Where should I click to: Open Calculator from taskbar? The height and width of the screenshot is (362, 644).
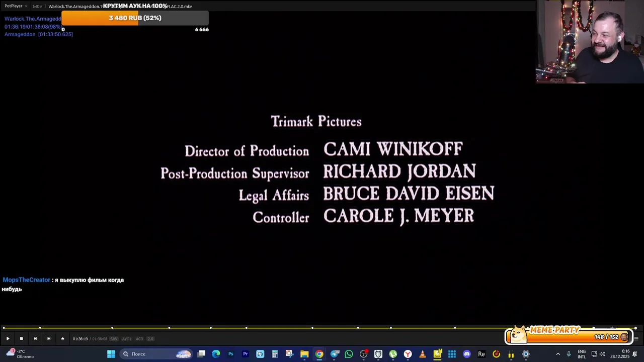click(x=275, y=354)
